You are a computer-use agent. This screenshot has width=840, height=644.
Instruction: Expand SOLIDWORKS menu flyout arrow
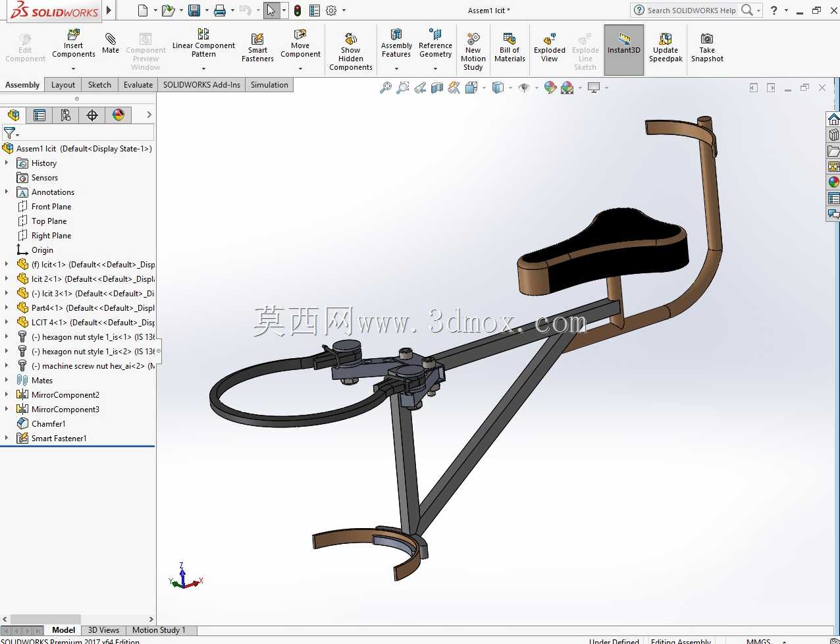pyautogui.click(x=109, y=10)
